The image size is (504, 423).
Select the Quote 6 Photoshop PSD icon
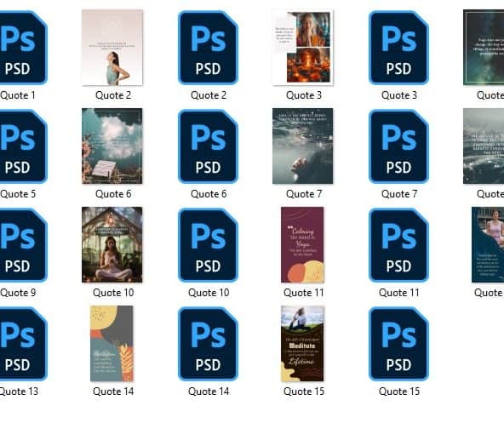pyautogui.click(x=208, y=146)
